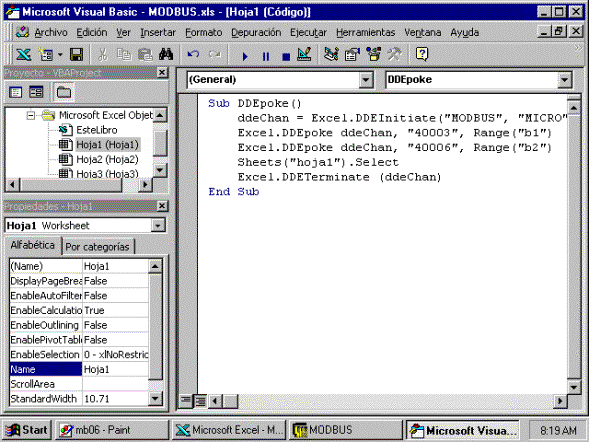Viewport: 589px width, 442px height.
Task: Open the Hoja1 Worksheet object dropdown
Action: (158, 226)
